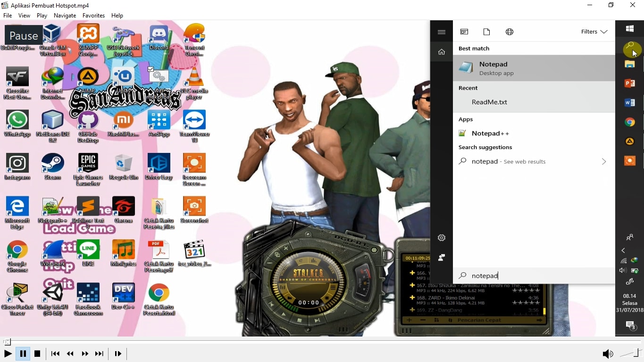Click the search box containing notepad
The height and width of the screenshot is (362, 644).
coord(534,276)
